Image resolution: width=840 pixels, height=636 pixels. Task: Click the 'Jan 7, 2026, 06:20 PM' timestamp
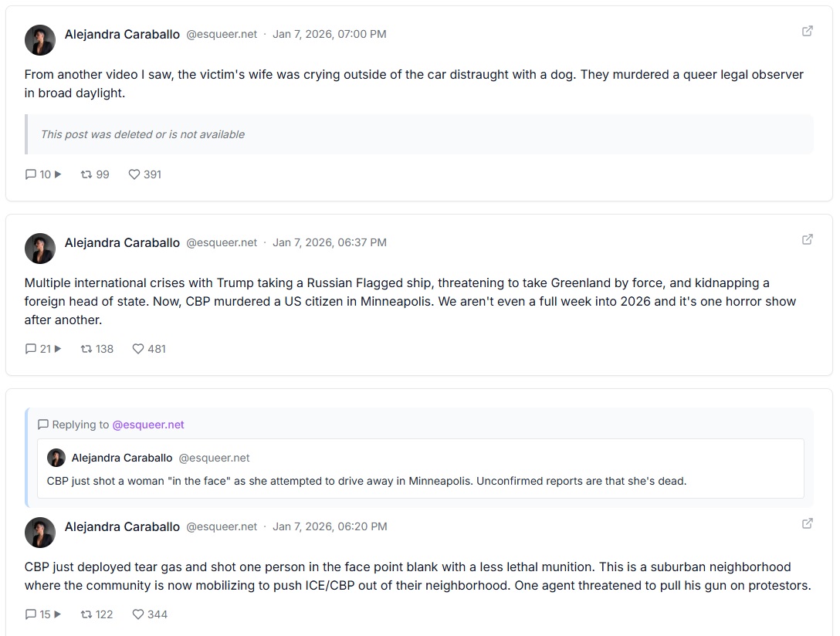(330, 526)
